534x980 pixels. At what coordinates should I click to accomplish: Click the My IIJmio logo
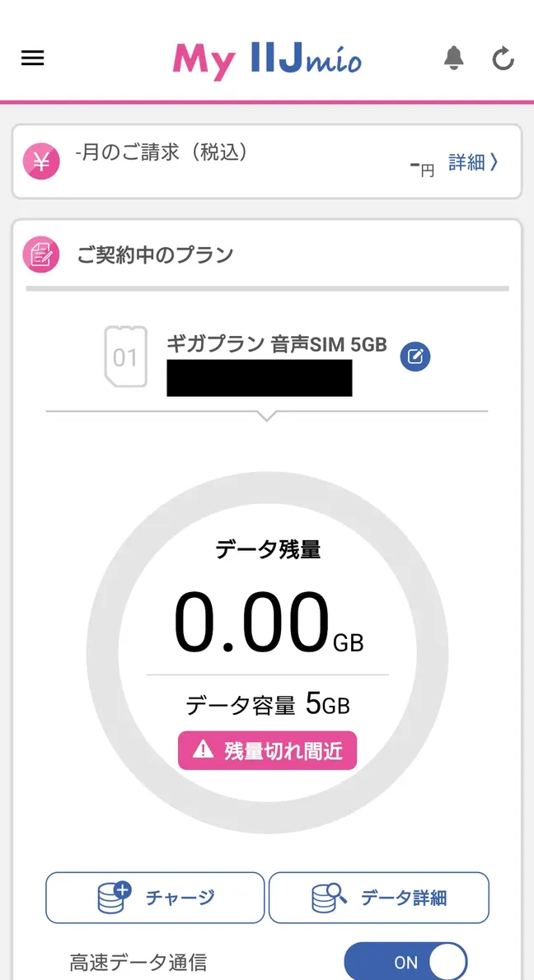[267, 59]
